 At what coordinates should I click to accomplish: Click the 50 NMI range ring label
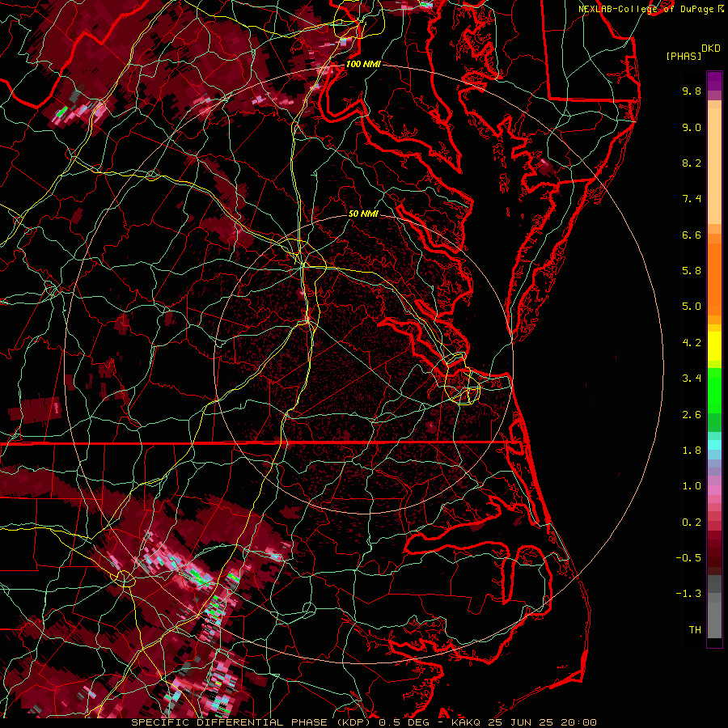(363, 214)
